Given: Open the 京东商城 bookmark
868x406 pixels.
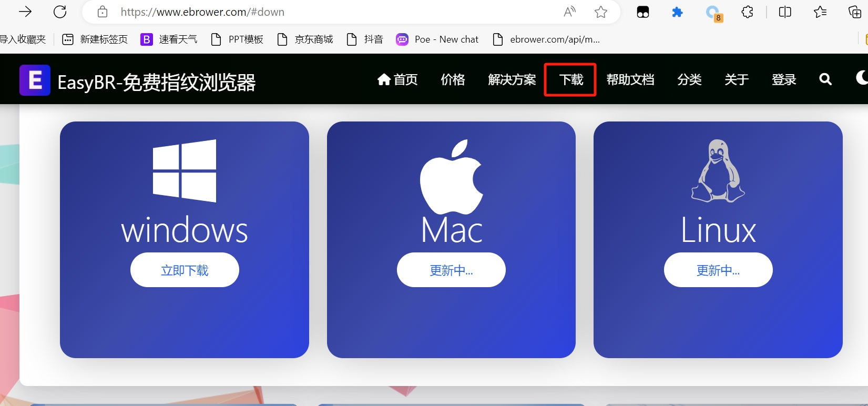Looking at the screenshot, I should (x=305, y=39).
